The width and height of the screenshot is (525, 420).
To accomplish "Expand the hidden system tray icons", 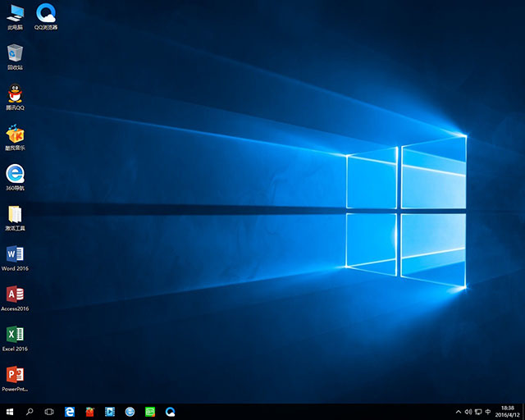I will 458,411.
